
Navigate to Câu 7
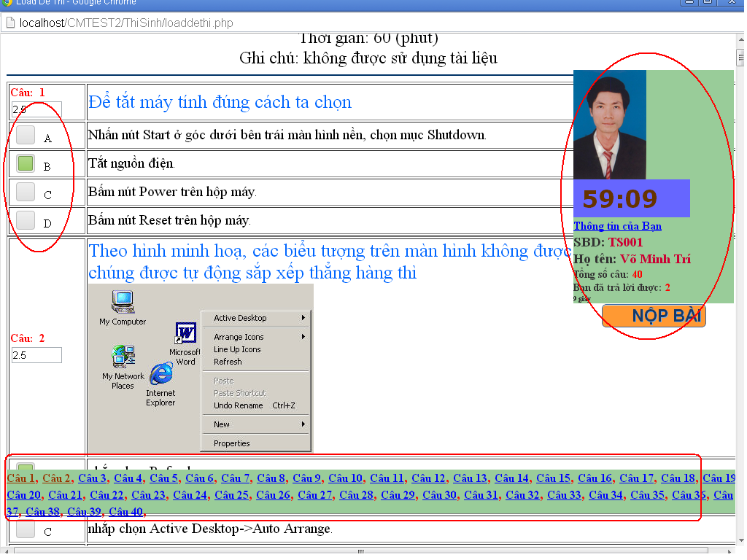(236, 478)
